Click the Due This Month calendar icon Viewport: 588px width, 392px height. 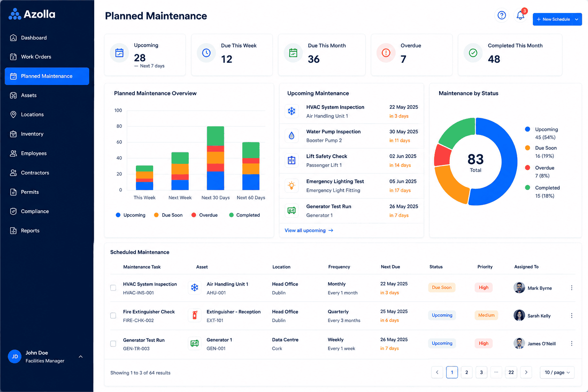(293, 53)
